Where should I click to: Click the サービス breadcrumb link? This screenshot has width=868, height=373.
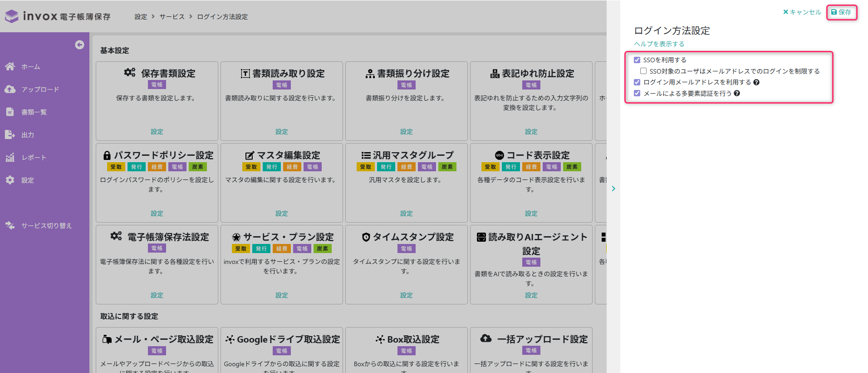click(172, 17)
